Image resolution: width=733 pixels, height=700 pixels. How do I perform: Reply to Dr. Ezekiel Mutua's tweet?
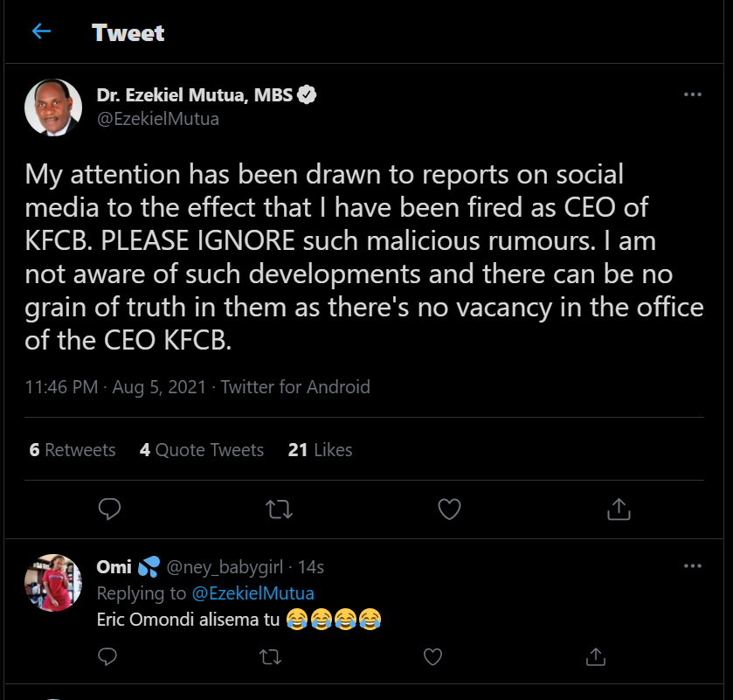[109, 508]
